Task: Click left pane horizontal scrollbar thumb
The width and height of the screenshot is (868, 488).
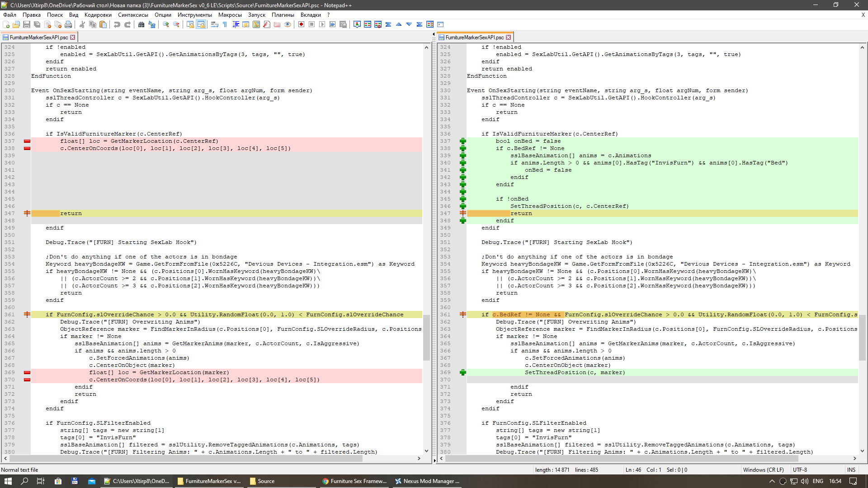Action: 186,458
